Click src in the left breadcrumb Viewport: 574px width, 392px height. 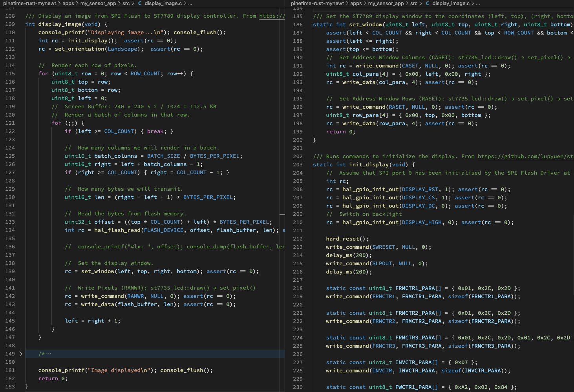(x=126, y=4)
